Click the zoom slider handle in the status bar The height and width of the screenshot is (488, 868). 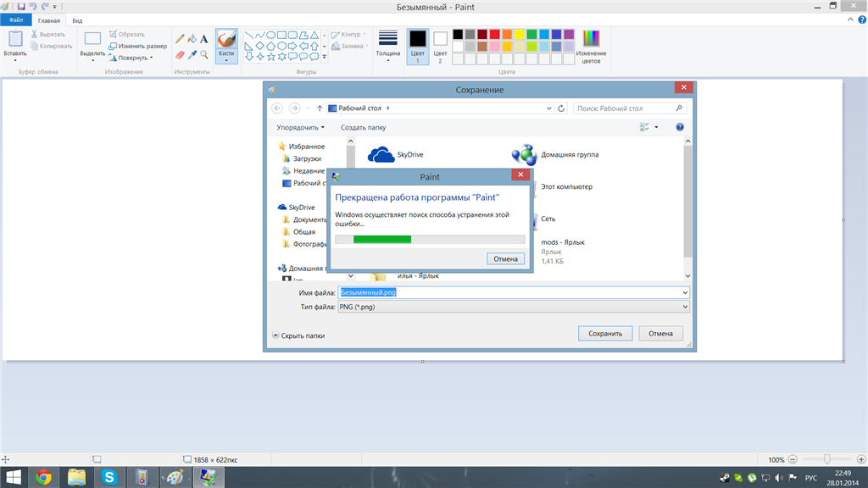coord(827,459)
